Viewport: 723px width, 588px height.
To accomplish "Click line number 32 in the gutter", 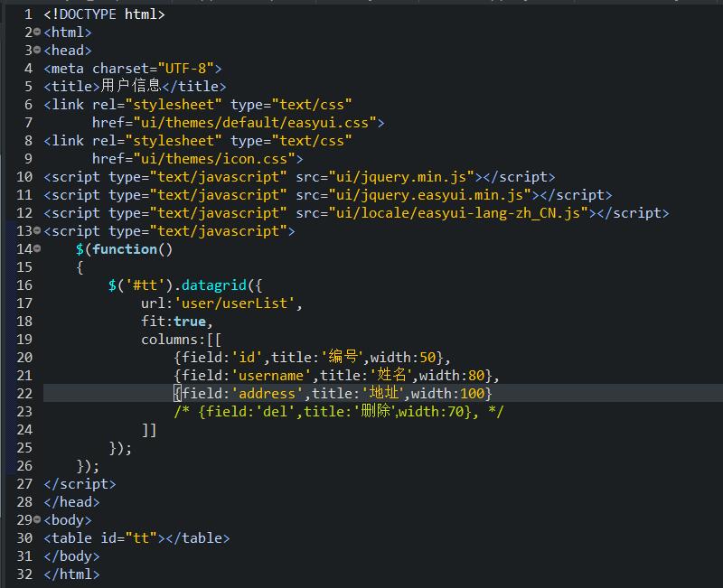I will [24, 574].
